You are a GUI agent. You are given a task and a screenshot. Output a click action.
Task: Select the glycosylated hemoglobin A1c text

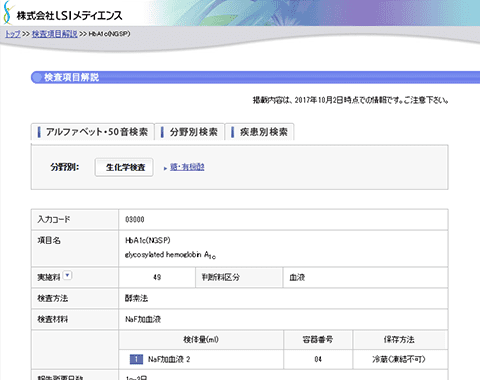170,255
